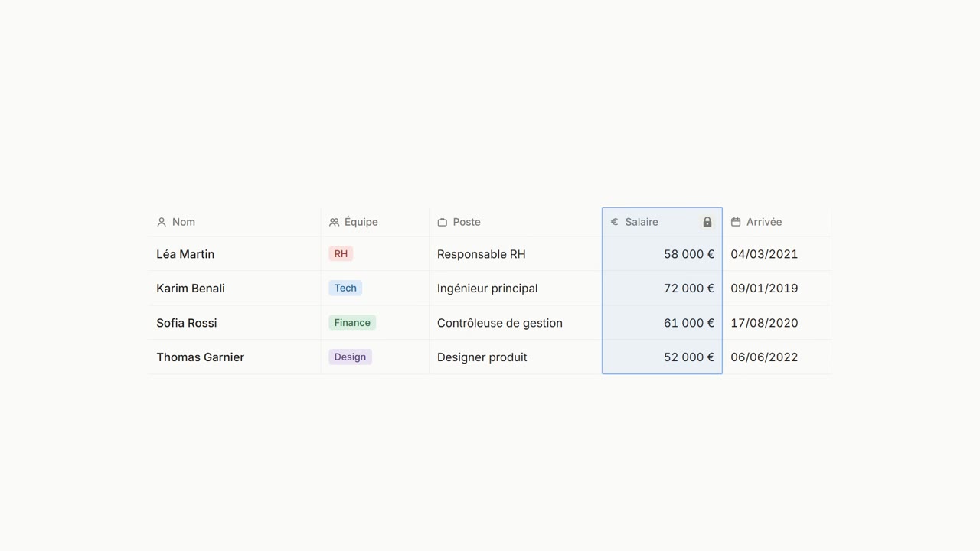
Task: Select the Arrivée column header
Action: pos(777,222)
